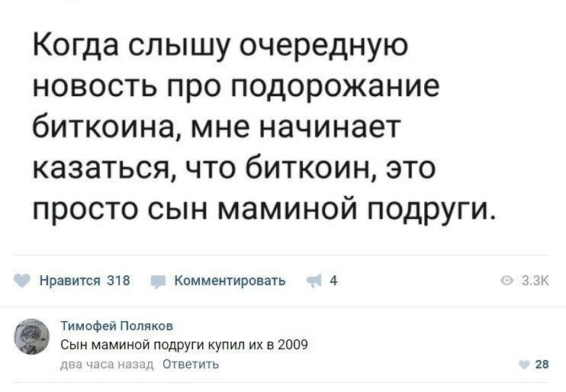The width and height of the screenshot is (566, 392).
Task: Click the eye views icon
Action: (507, 281)
